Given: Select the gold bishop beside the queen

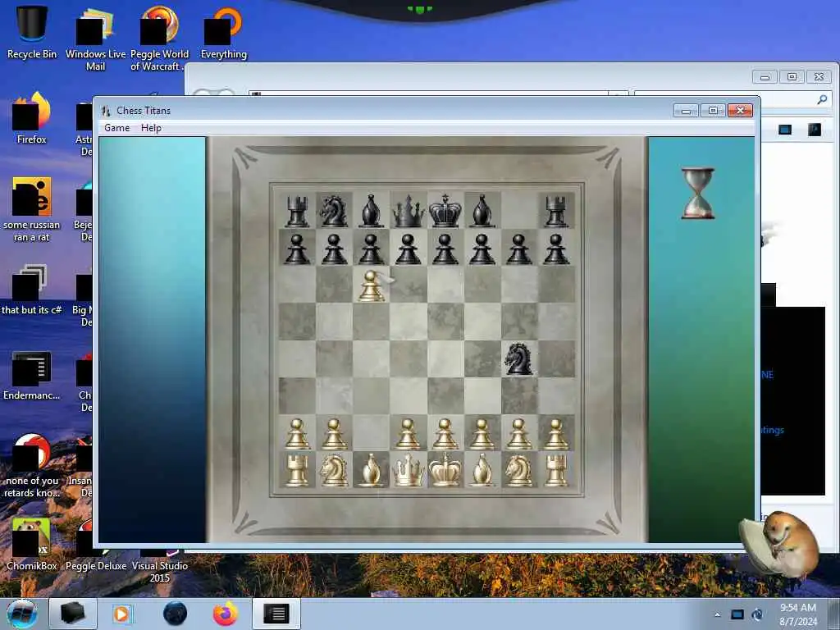Looking at the screenshot, I should (371, 470).
